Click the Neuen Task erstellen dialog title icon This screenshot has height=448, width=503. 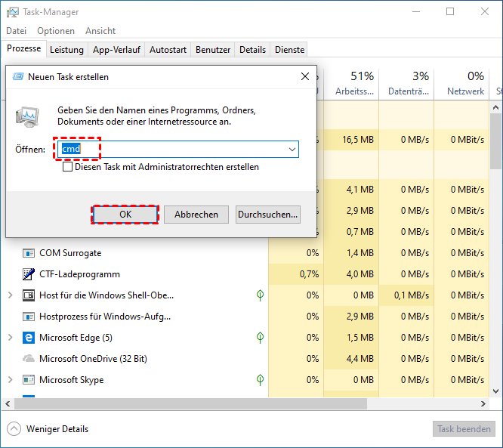(x=18, y=77)
